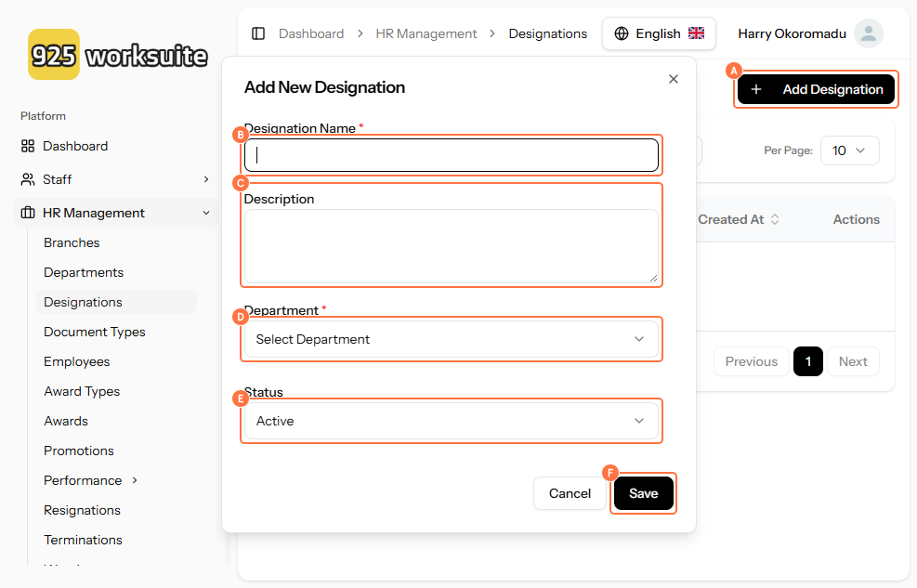
Task: Open Dashboard from the sidebar
Action: pos(75,146)
